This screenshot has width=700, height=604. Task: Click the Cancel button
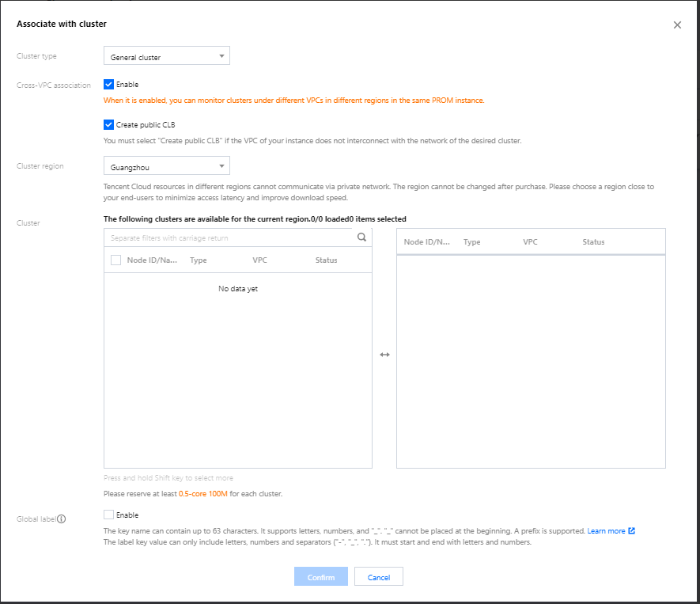pos(379,577)
